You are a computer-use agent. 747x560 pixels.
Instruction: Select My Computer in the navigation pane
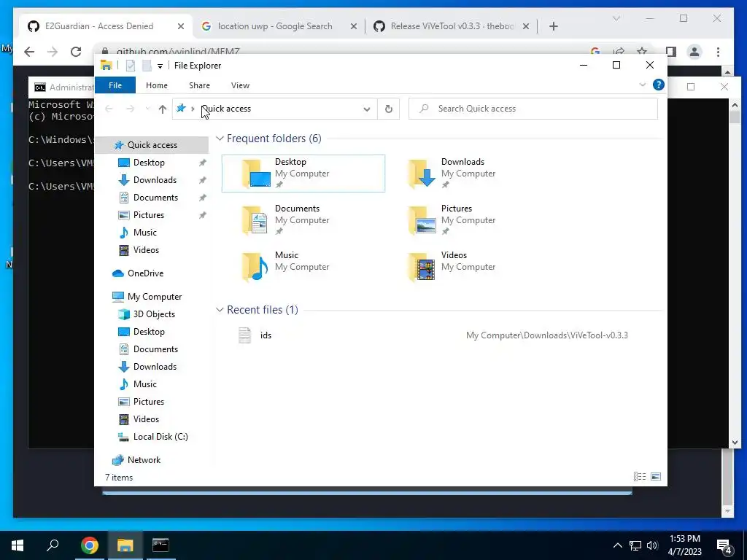[x=155, y=297]
